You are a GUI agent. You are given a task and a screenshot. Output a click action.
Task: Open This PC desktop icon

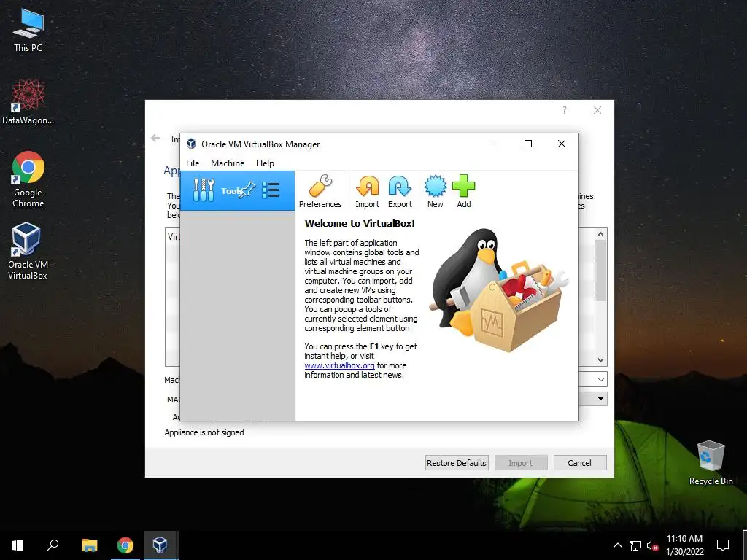[28, 31]
